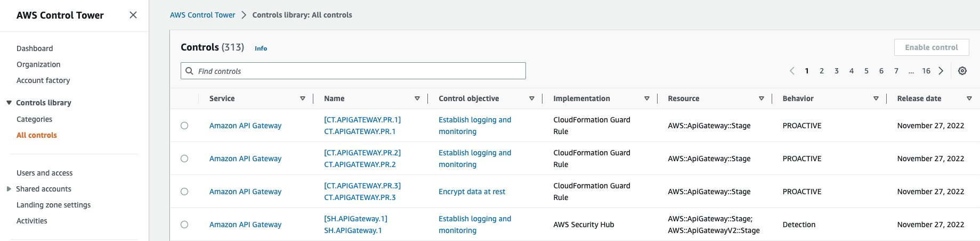
Task: Open Establish logging and monitoring in PR.1 row
Action: coord(475,126)
